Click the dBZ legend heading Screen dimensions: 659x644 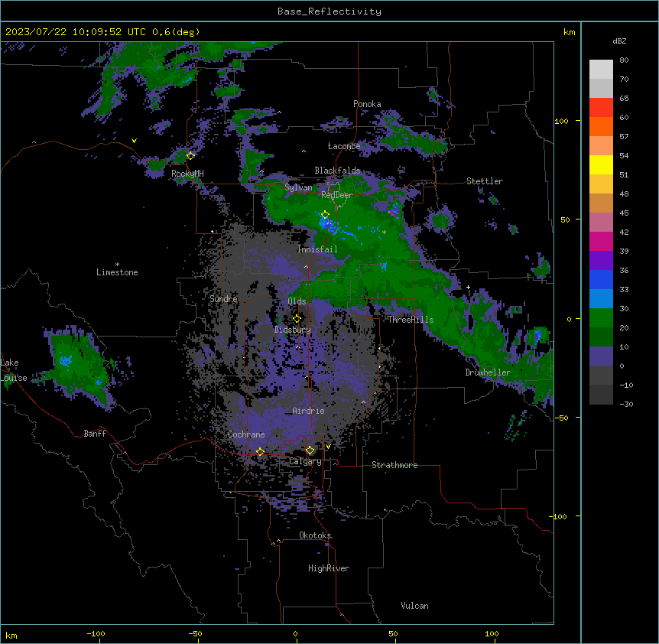[x=619, y=41]
